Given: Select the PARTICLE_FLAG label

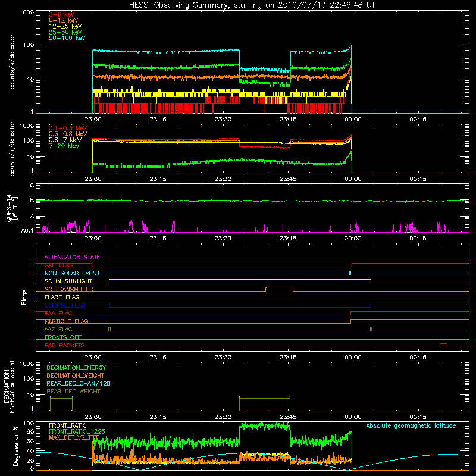Looking at the screenshot, I should click(x=67, y=321).
